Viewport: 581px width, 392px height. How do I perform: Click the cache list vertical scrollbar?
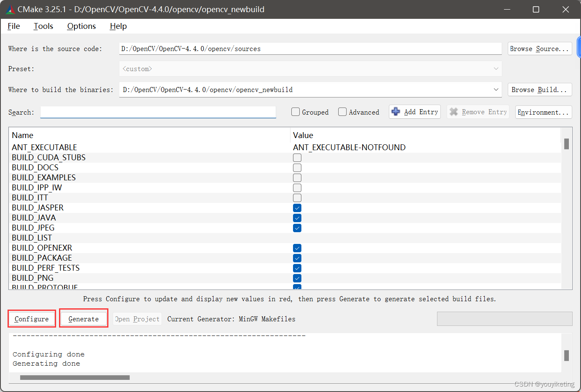point(567,143)
